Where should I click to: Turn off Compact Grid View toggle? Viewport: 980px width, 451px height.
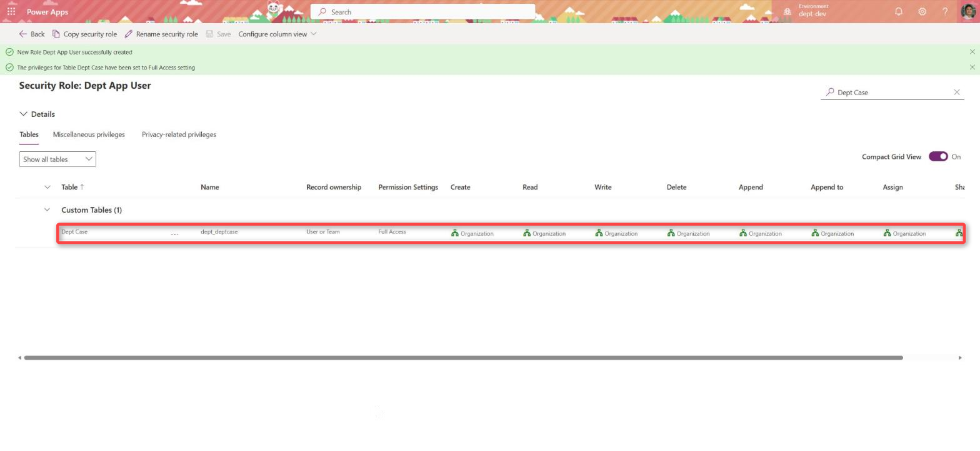tap(938, 156)
